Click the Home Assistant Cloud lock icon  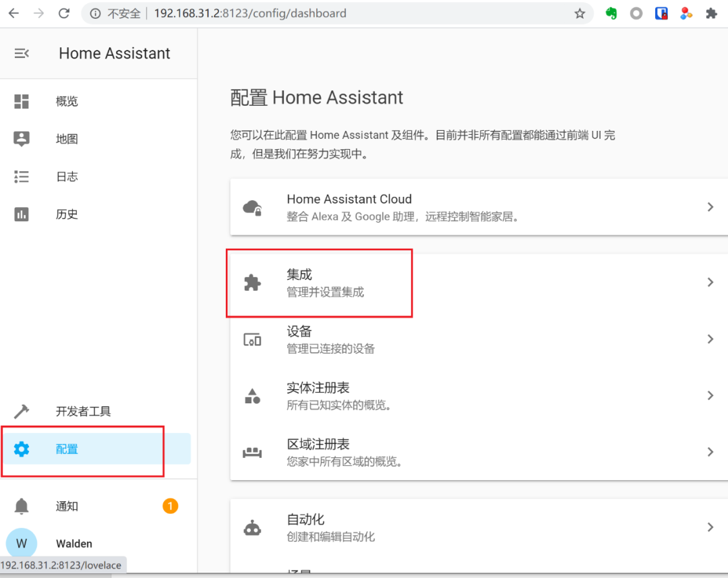[x=253, y=208]
